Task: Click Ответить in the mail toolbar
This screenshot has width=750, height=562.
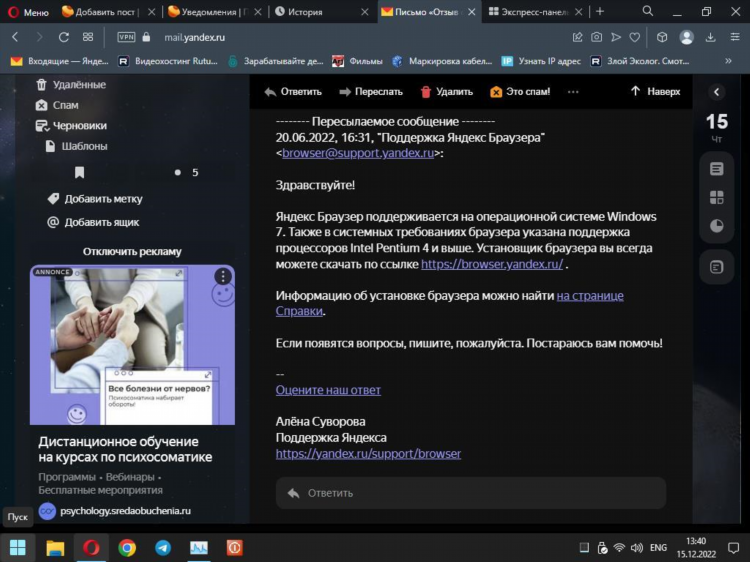Action: 293,91
